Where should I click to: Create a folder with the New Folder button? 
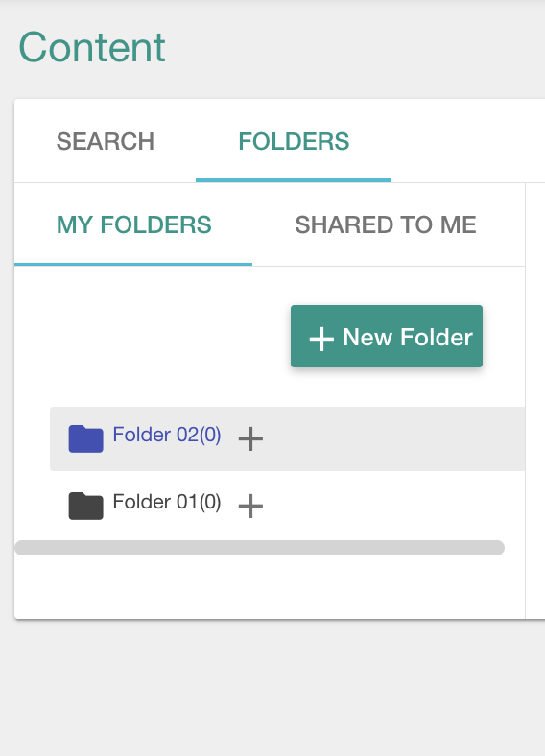[x=387, y=336]
